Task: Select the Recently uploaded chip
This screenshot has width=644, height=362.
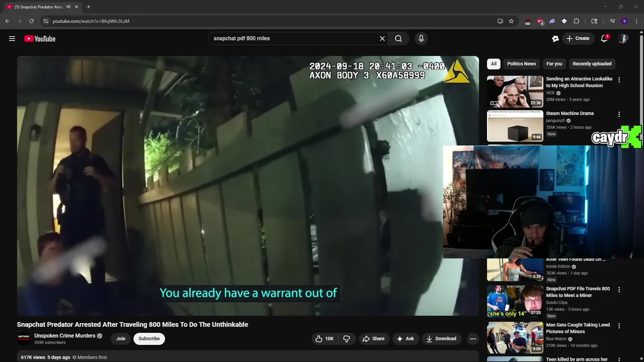Action: [592, 64]
